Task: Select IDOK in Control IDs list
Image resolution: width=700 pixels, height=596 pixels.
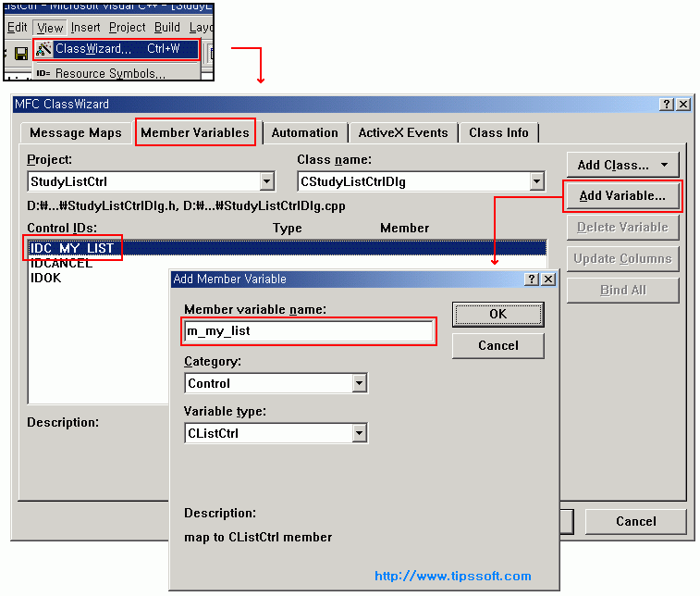Action: (46, 278)
